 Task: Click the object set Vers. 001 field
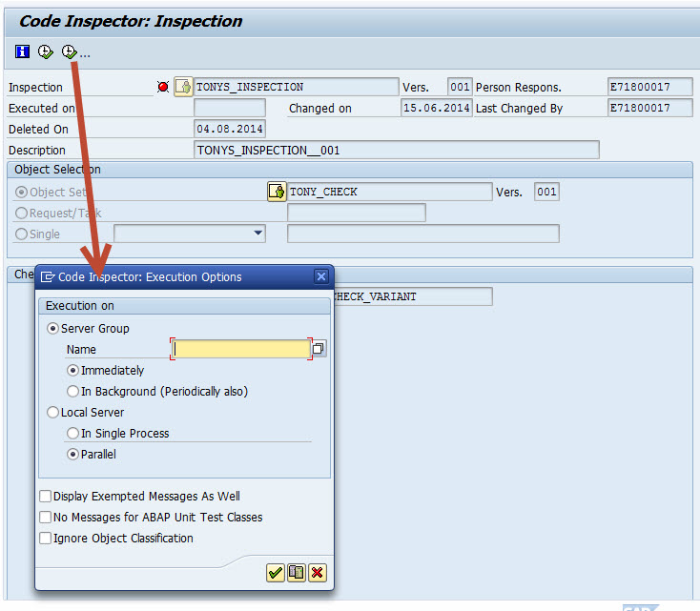click(546, 192)
